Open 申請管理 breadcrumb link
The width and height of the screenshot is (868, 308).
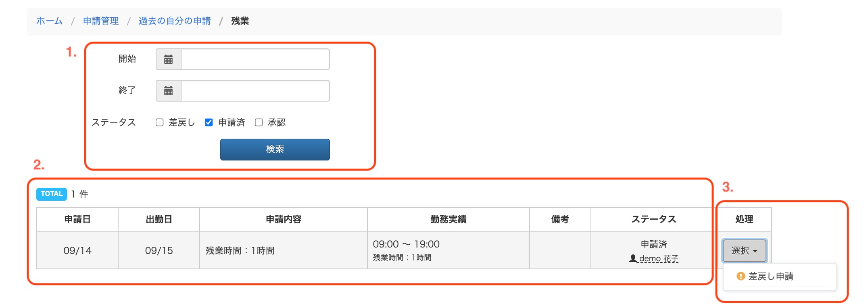pos(101,21)
